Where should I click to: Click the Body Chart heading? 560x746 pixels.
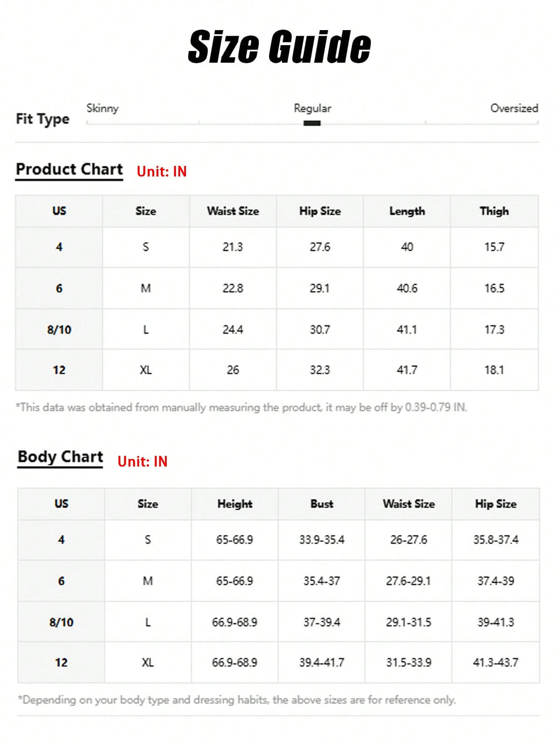pyautogui.click(x=61, y=457)
